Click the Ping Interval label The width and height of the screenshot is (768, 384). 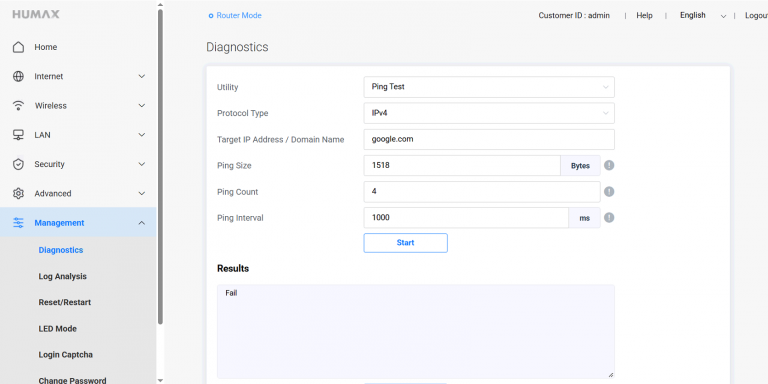240,218
